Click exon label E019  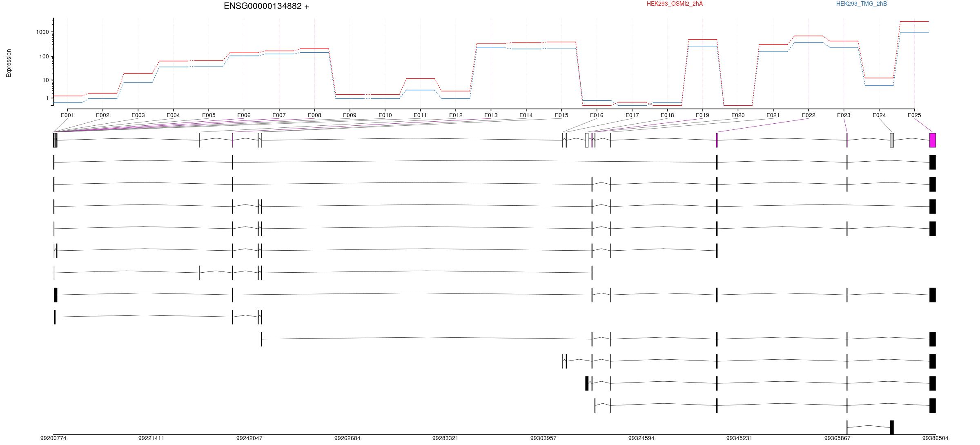tap(702, 115)
